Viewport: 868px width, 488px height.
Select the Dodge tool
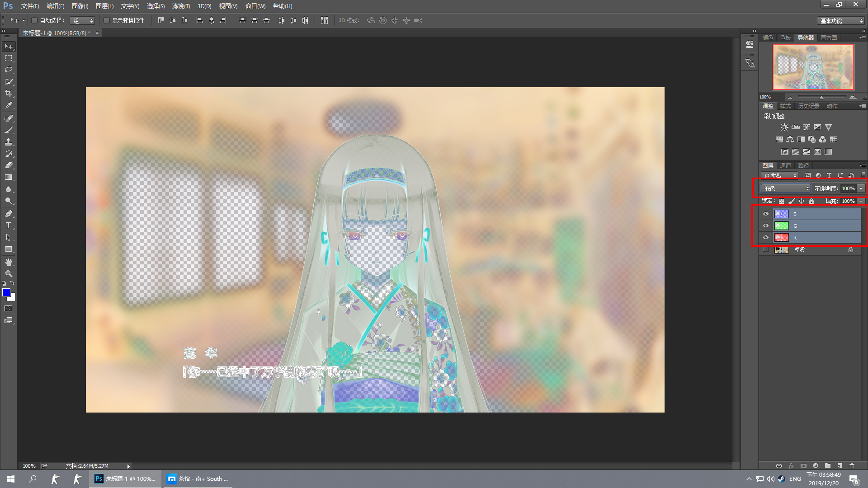click(x=9, y=201)
